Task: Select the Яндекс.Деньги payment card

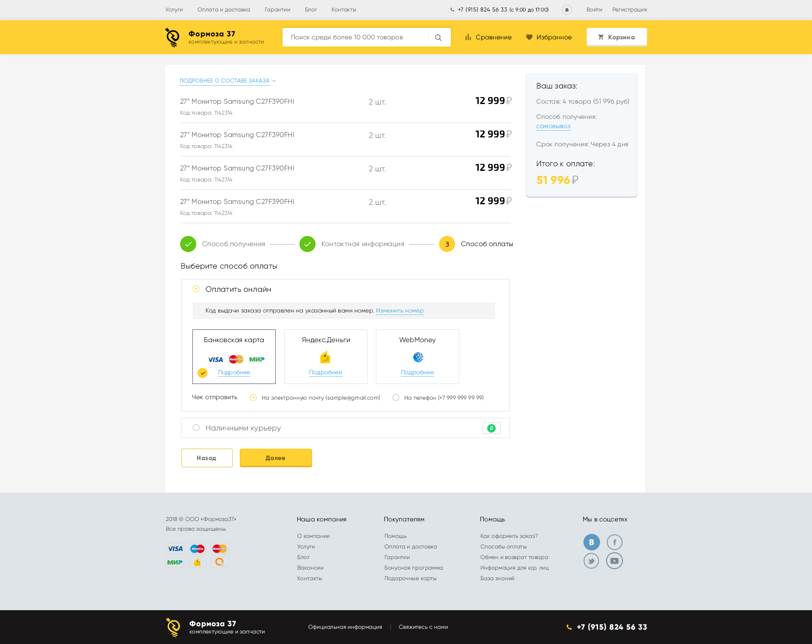Action: click(x=326, y=356)
